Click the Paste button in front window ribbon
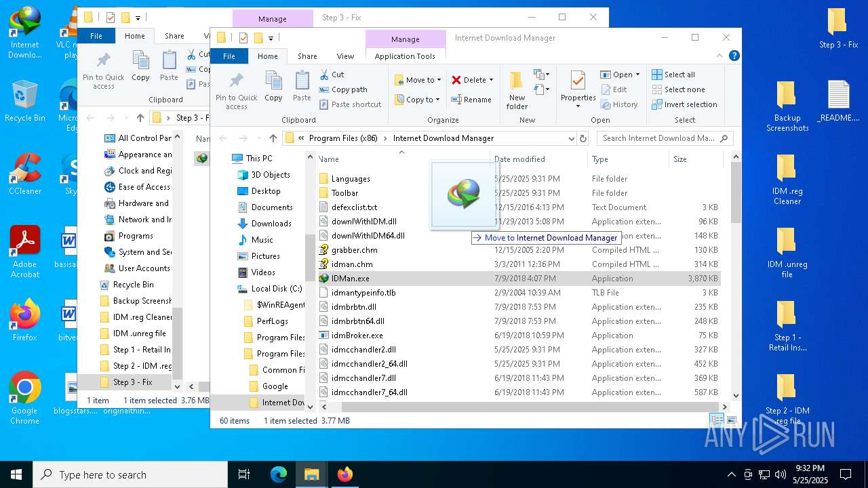Screen dimensions: 868x488 tap(302, 86)
